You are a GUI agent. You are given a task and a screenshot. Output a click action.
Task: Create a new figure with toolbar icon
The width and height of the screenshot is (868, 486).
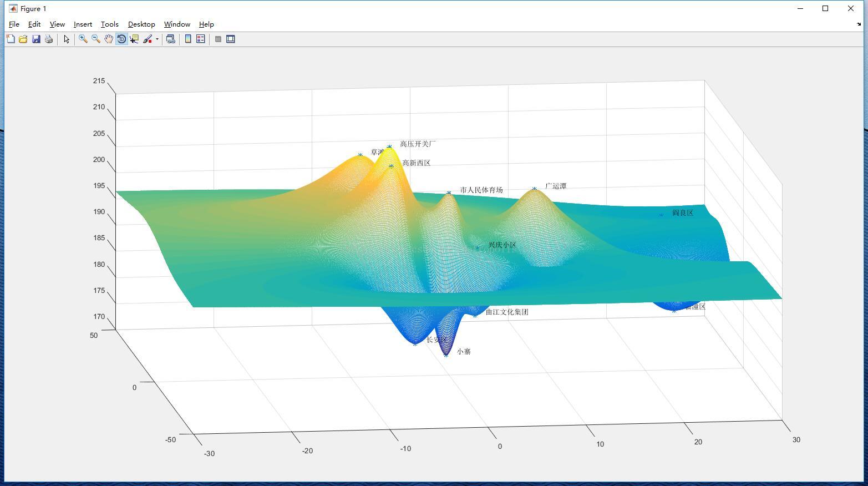click(11, 39)
